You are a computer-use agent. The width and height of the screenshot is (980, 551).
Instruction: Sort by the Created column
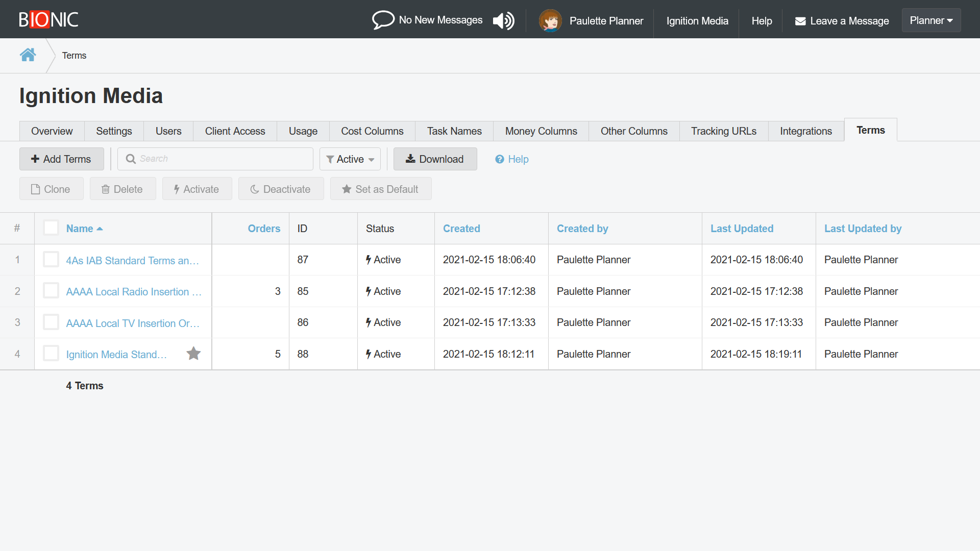[461, 229]
